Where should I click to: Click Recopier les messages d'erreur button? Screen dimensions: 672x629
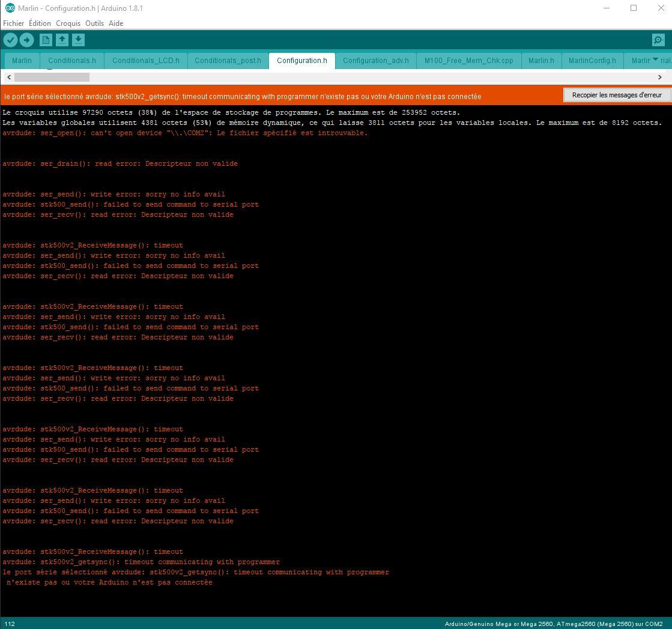click(617, 95)
